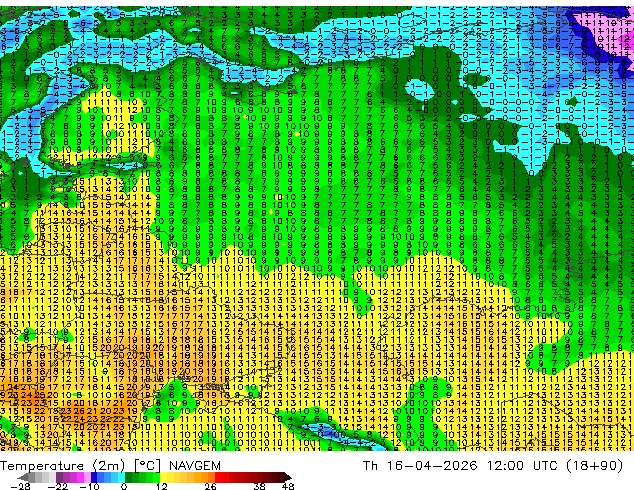The width and height of the screenshot is (634, 490).
Task: Click the dark maroon end of the color bar
Action: [286, 477]
